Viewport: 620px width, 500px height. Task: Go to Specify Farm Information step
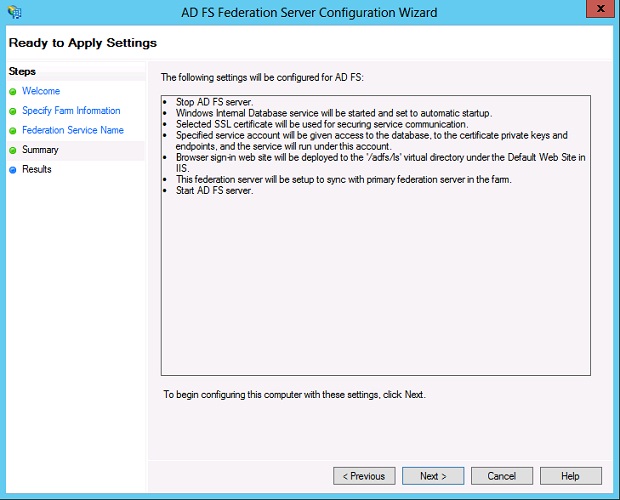pyautogui.click(x=71, y=111)
